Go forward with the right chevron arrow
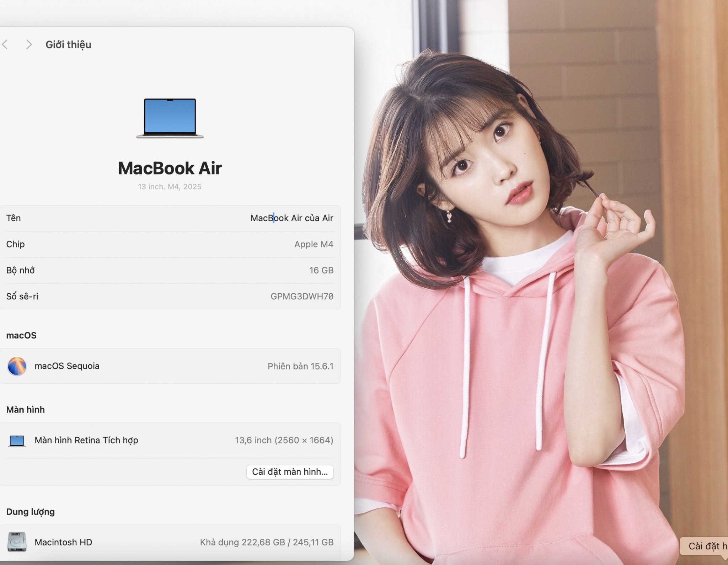Screen dimensions: 728x565 tap(29, 44)
